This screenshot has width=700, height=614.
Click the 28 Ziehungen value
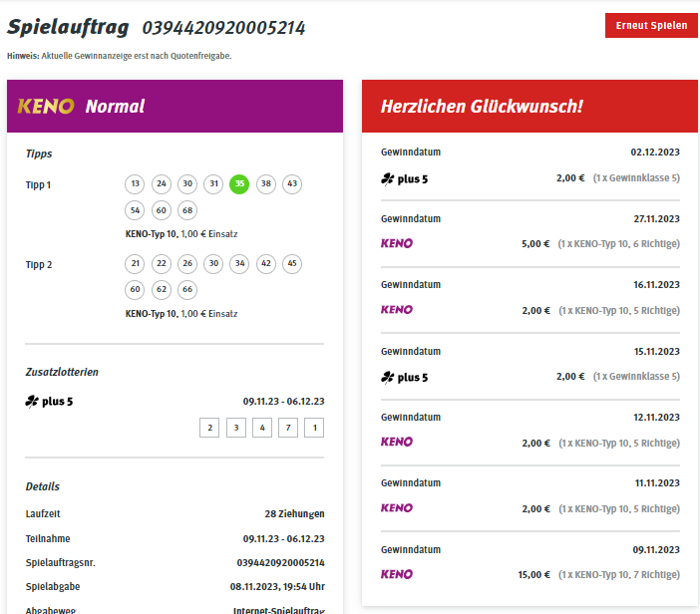tap(294, 514)
